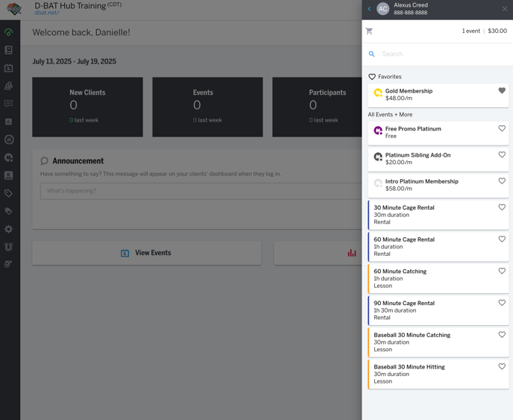513x420 pixels.
Task: Favorite Baseball 30 Minute Hitting heart
Action: pos(502,366)
